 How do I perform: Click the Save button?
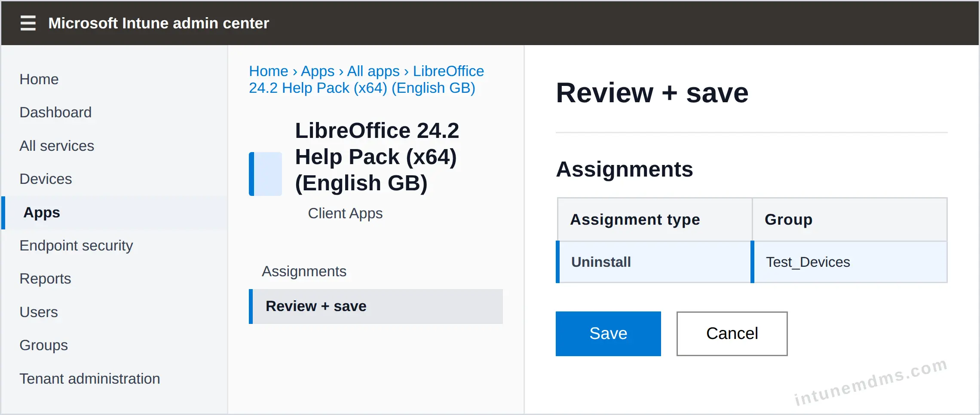coord(608,334)
